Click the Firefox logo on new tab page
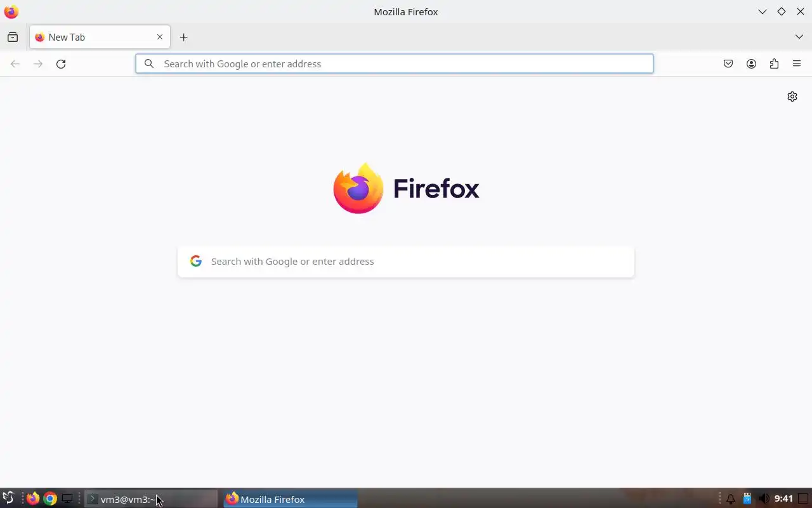Screen dimensions: 812x508 click(406, 188)
